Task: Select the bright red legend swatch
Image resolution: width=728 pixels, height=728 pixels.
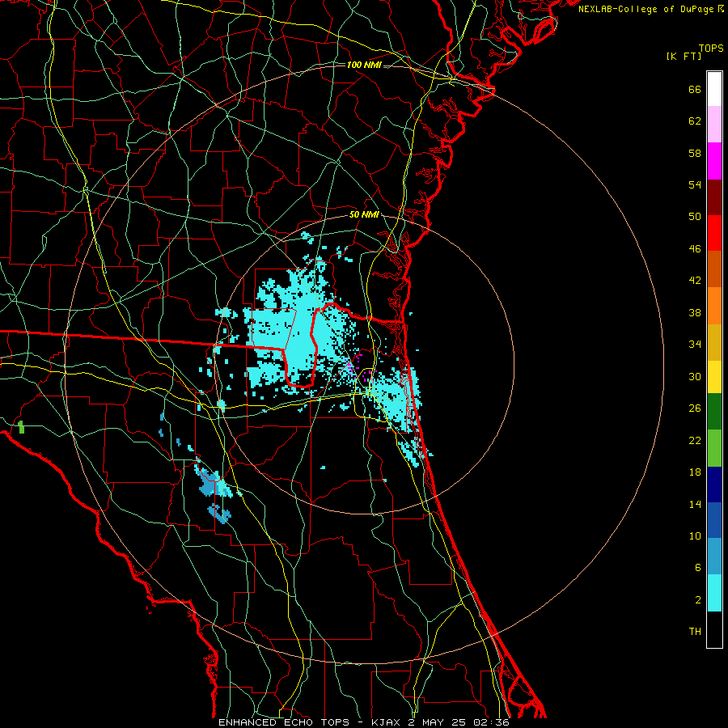Action: pos(714,233)
